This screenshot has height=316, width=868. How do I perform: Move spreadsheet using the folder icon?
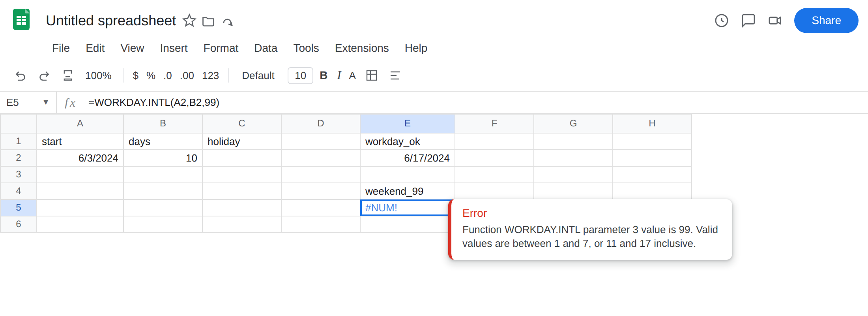pyautogui.click(x=208, y=21)
